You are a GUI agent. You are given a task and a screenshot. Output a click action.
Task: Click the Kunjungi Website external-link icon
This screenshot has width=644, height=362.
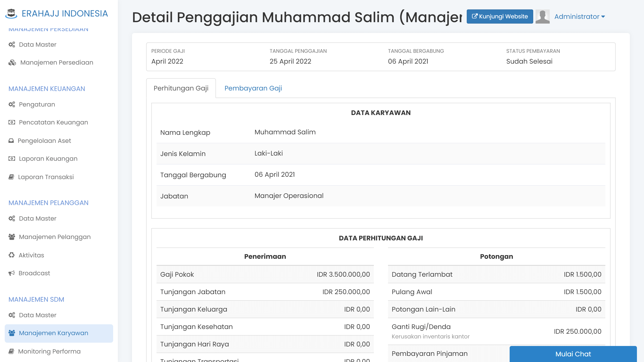coord(475,16)
